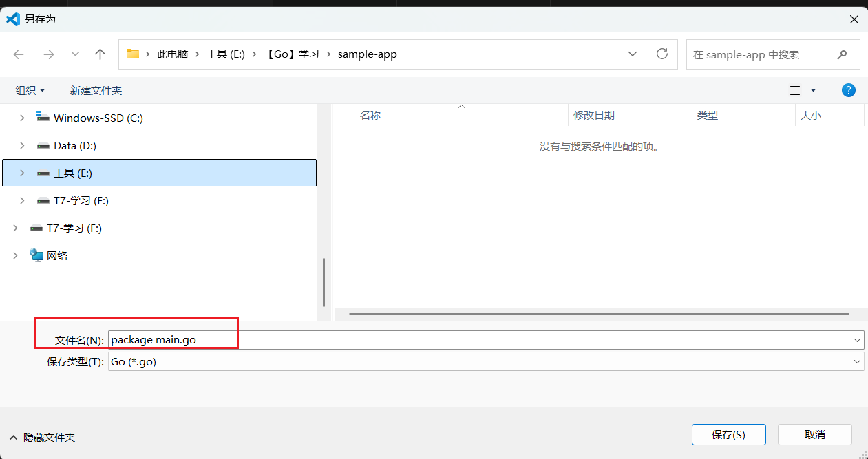
Task: Open the 组织 menu
Action: [30, 90]
